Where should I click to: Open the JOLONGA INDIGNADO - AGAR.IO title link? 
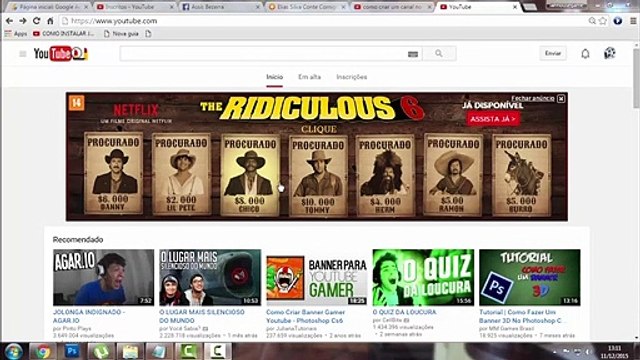pos(89,316)
